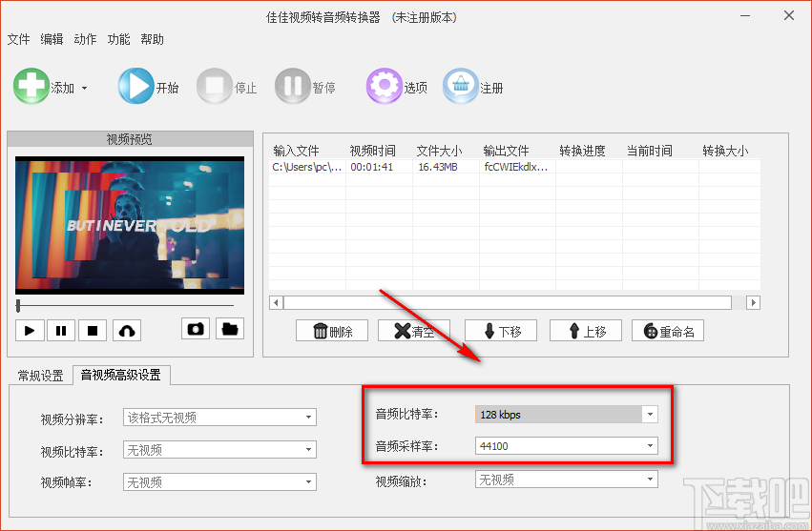Image resolution: width=812 pixels, height=531 pixels.
Task: Take a snapshot with the camera icon
Action: click(x=196, y=329)
